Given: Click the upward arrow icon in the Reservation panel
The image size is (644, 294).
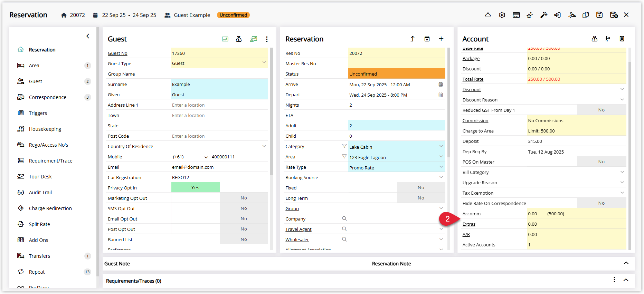Looking at the screenshot, I should (413, 39).
